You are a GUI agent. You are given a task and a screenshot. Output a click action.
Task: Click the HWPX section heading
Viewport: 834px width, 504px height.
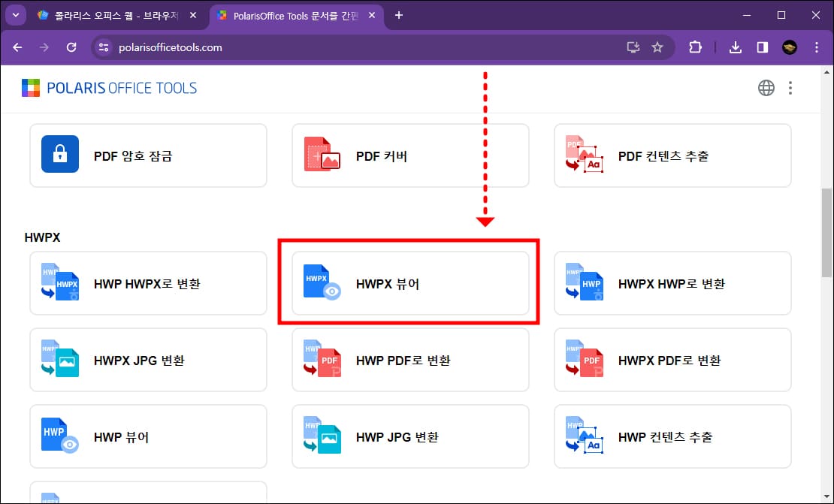[x=42, y=237]
